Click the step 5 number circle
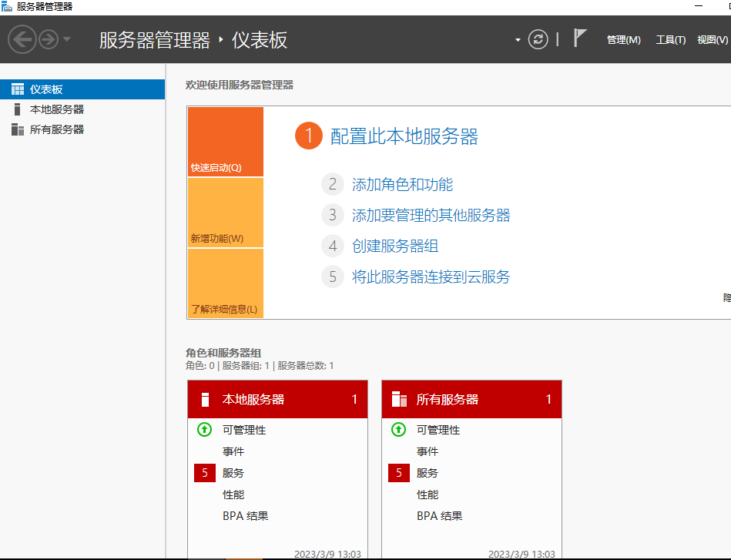Image resolution: width=731 pixels, height=560 pixels. coord(333,277)
